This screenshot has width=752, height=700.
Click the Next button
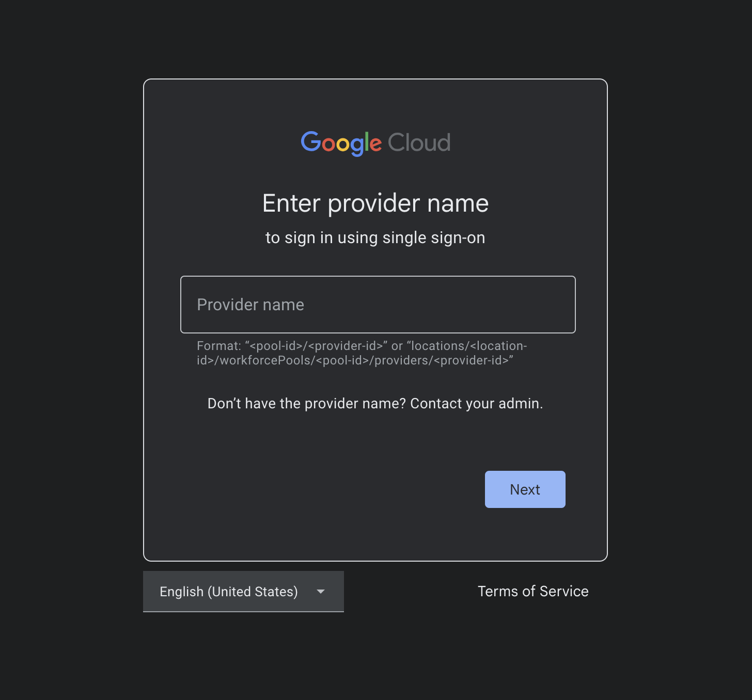coord(525,489)
